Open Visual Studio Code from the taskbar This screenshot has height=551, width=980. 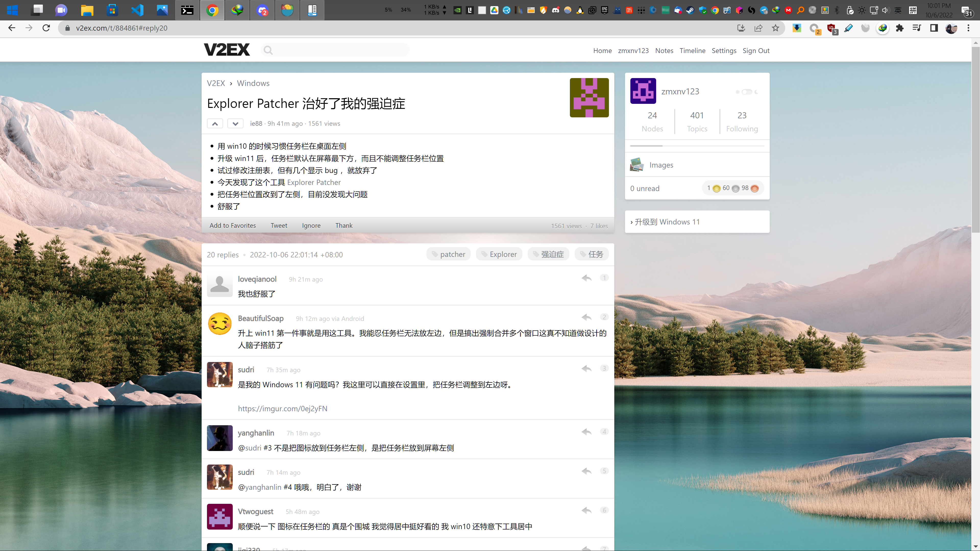tap(137, 10)
